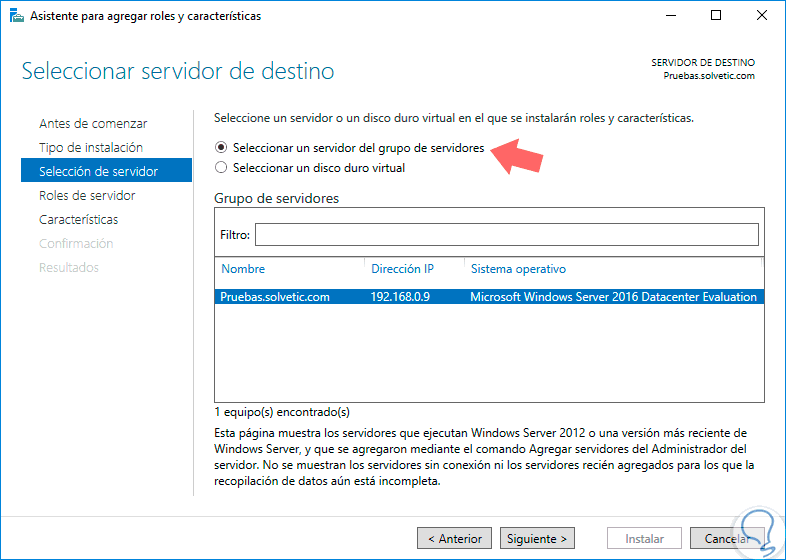The width and height of the screenshot is (786, 560).
Task: Click the Cancelar button
Action: (727, 538)
